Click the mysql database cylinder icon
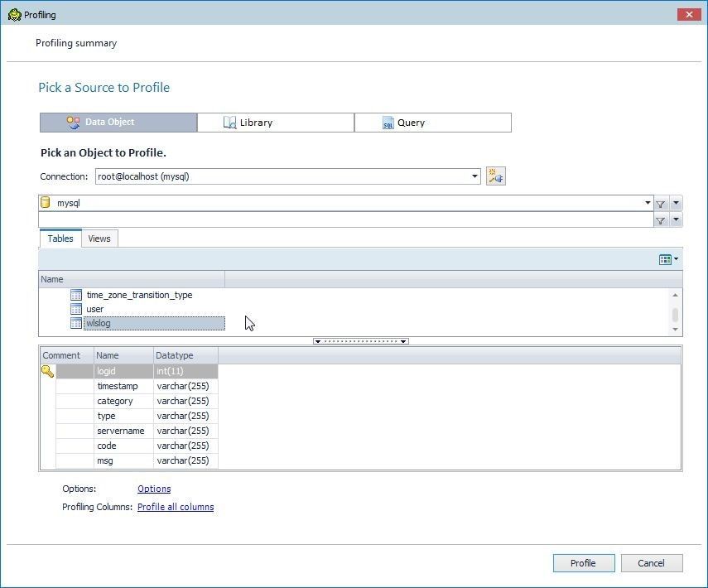 46,202
